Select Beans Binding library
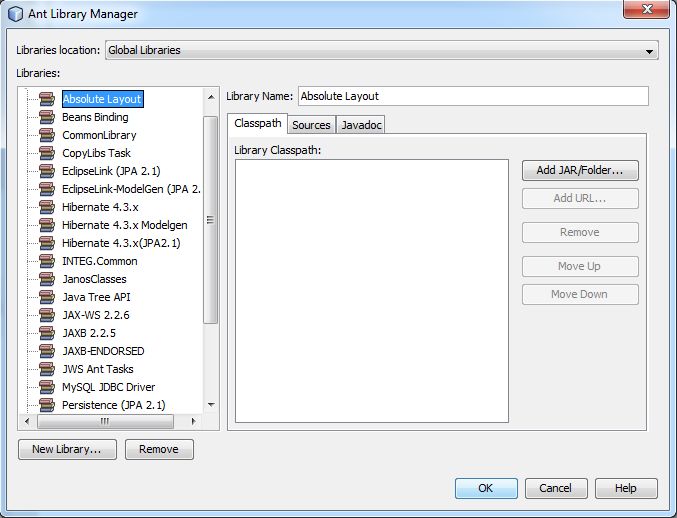This screenshot has height=518, width=677. pos(95,117)
